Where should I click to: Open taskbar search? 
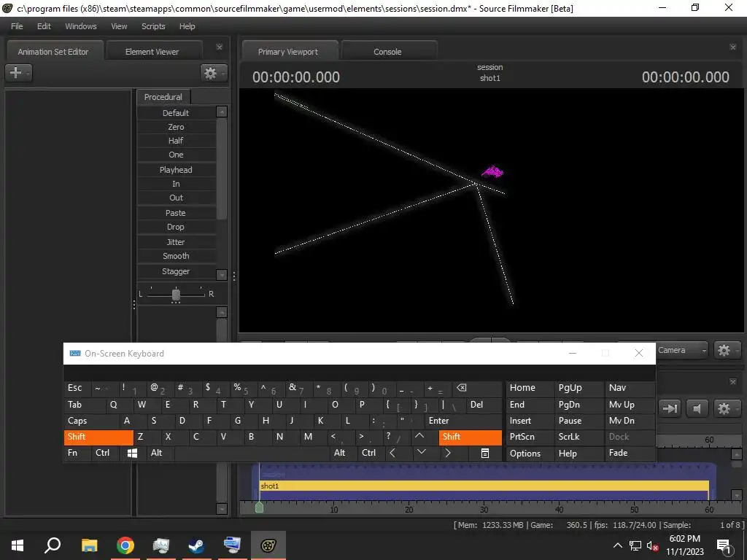(x=53, y=545)
